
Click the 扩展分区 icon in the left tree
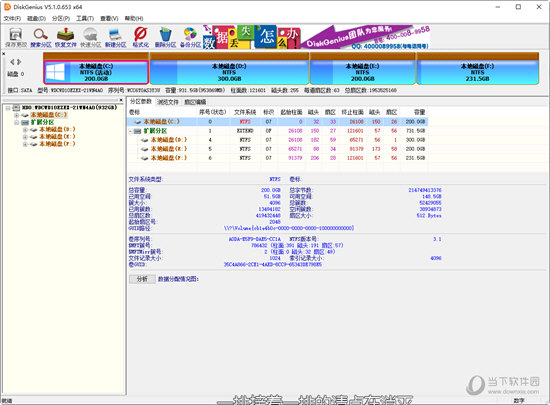pyautogui.click(x=25, y=122)
